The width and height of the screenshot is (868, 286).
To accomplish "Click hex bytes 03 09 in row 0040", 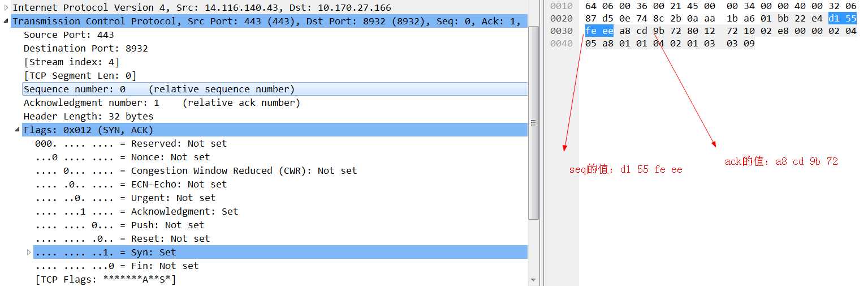I will coord(741,43).
